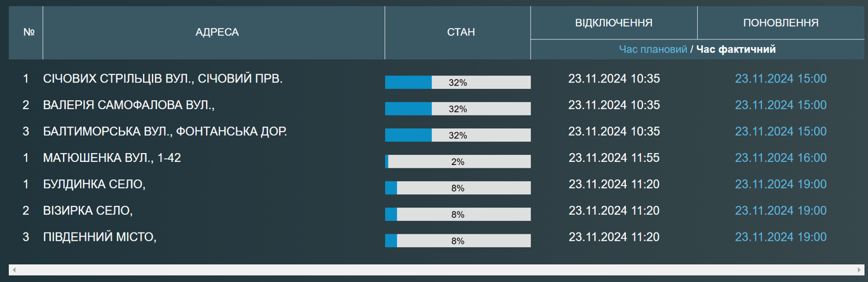Viewport: 868px width, 282px height.
Task: Click the restoration time for Булдинка село
Action: pos(780,185)
